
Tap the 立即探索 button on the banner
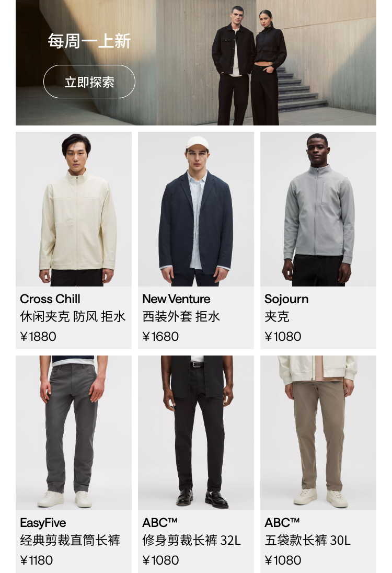89,82
